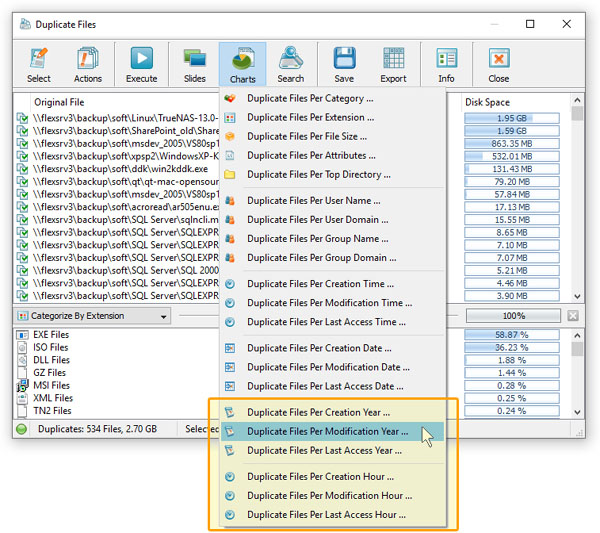Select the MSI Files category

tap(51, 385)
